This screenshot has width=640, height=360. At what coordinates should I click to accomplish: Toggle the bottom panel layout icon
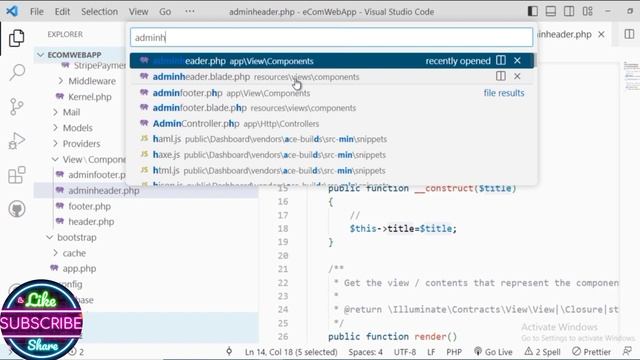point(551,11)
